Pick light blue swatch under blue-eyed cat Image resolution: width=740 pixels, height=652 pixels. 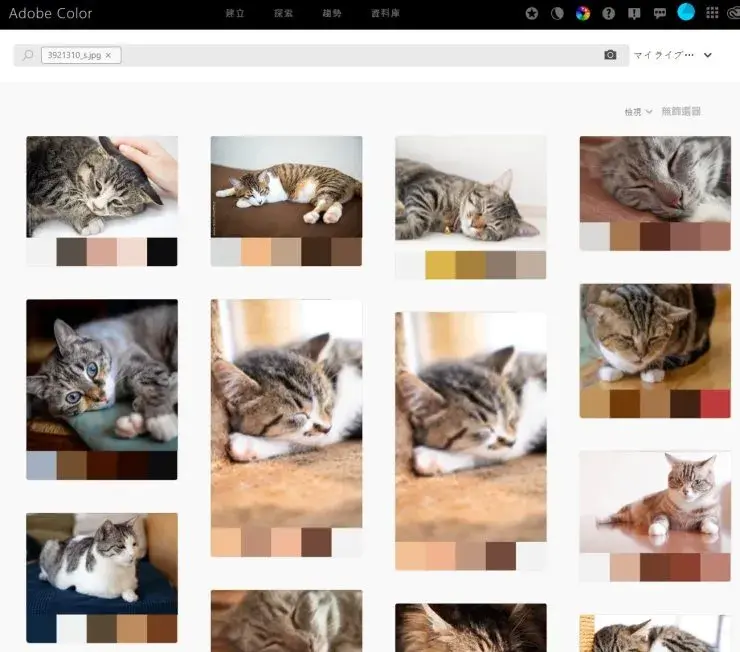(42, 465)
